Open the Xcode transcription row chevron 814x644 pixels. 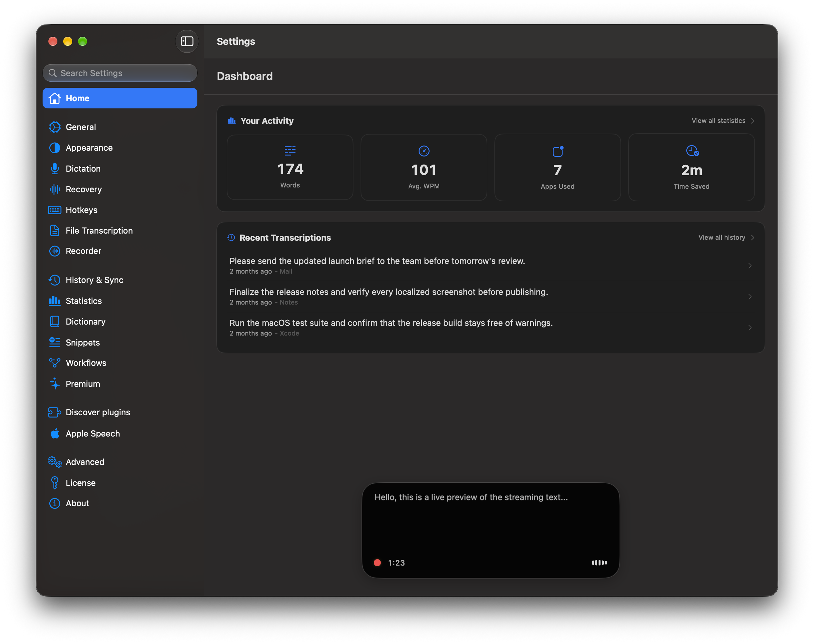pyautogui.click(x=750, y=328)
